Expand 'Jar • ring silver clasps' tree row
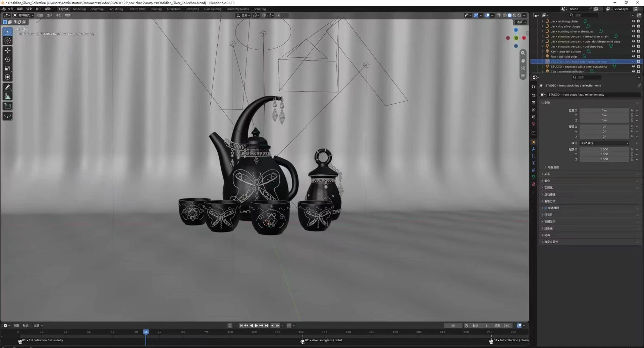 (x=542, y=26)
